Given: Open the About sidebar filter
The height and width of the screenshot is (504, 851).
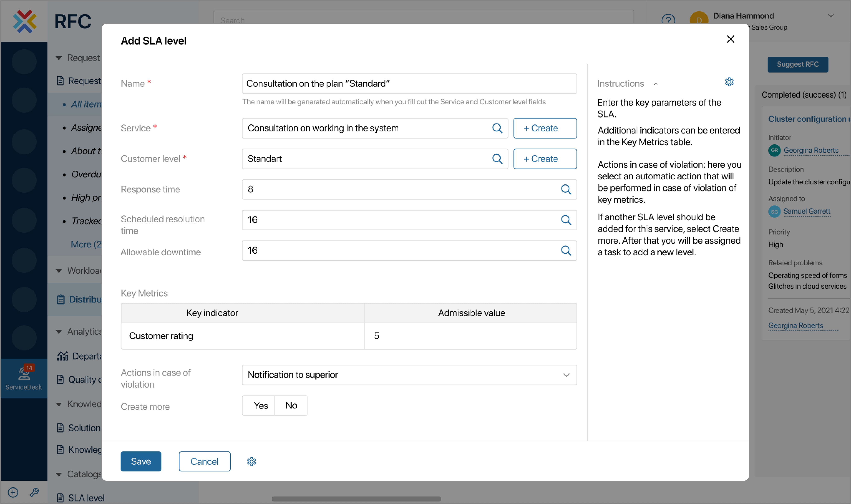Looking at the screenshot, I should pyautogui.click(x=86, y=151).
